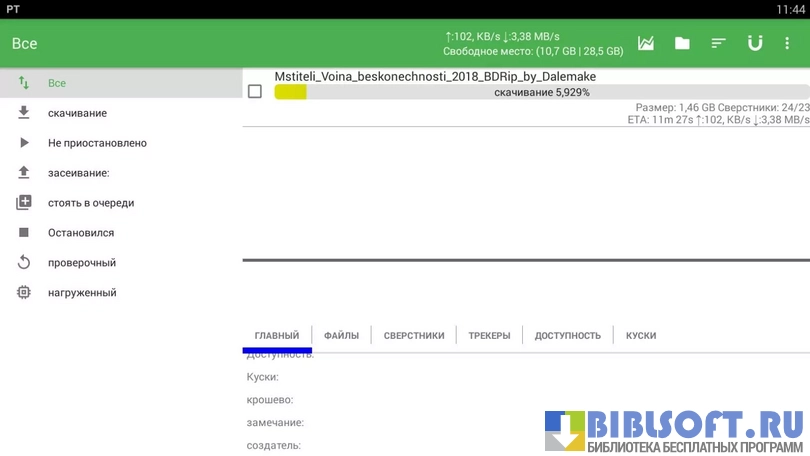Click the sort list icon

718,43
